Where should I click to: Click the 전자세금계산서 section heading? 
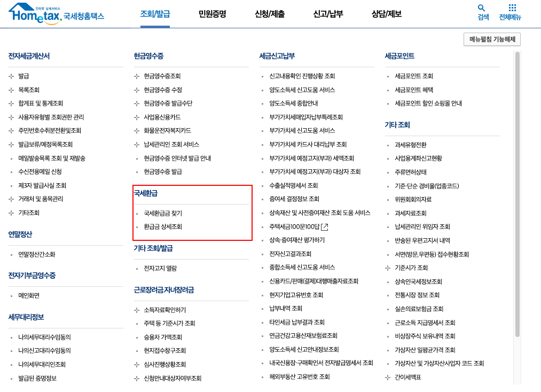click(x=29, y=56)
